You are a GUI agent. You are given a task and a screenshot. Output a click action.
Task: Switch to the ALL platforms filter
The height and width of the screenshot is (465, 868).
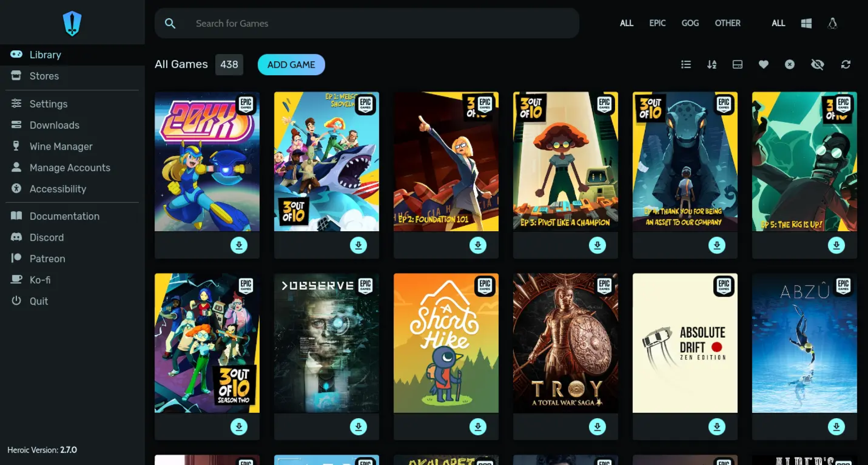(x=778, y=23)
